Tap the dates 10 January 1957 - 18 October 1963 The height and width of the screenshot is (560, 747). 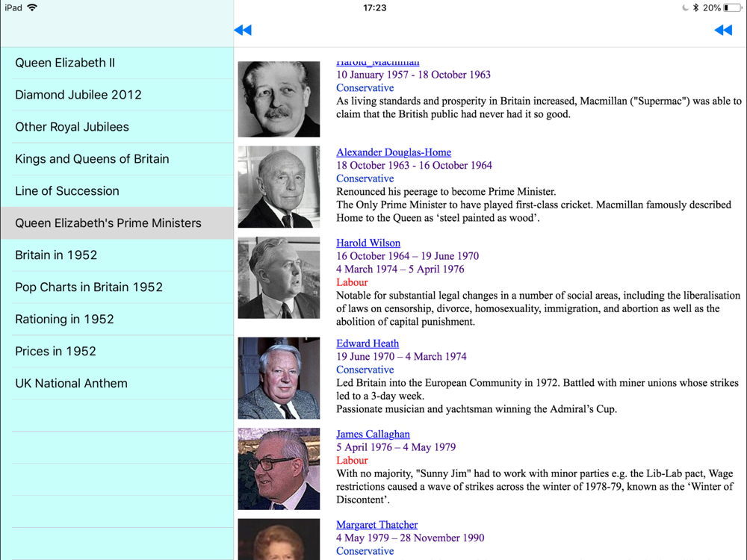coord(414,75)
